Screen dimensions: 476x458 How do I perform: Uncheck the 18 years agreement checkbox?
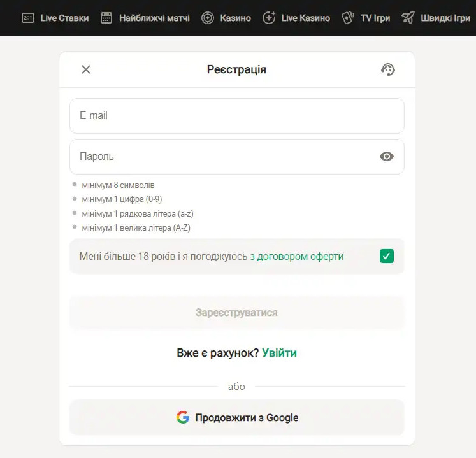387,257
